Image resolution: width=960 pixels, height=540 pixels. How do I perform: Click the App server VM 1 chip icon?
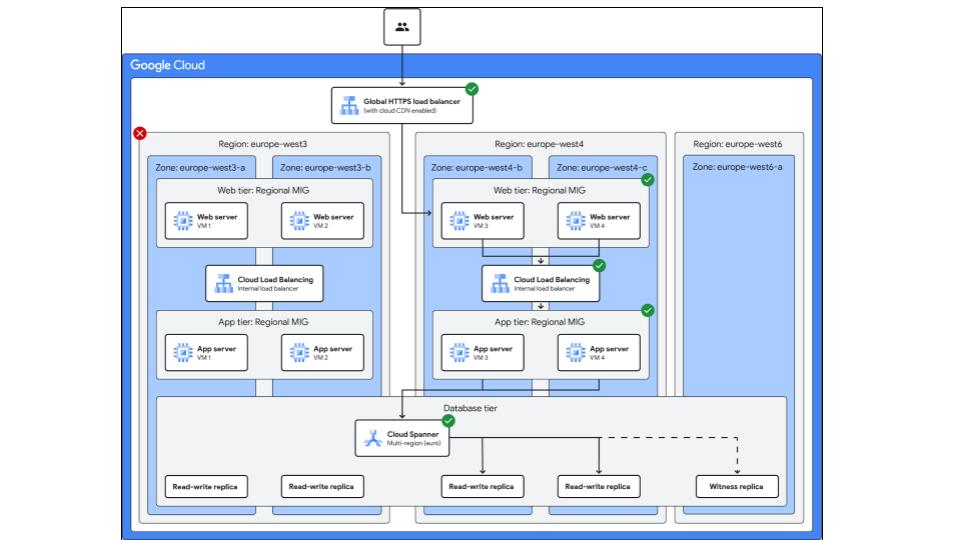tap(182, 352)
